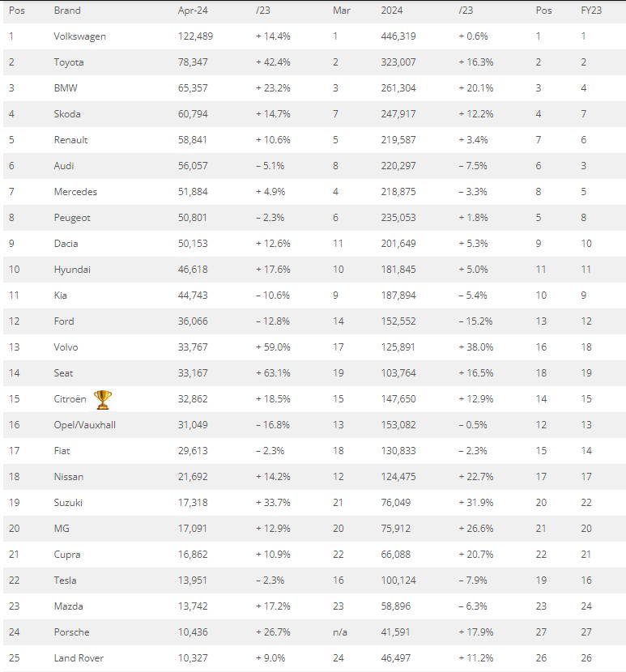
Task: Click Volvo's +59.0% growth value
Action: 272,347
